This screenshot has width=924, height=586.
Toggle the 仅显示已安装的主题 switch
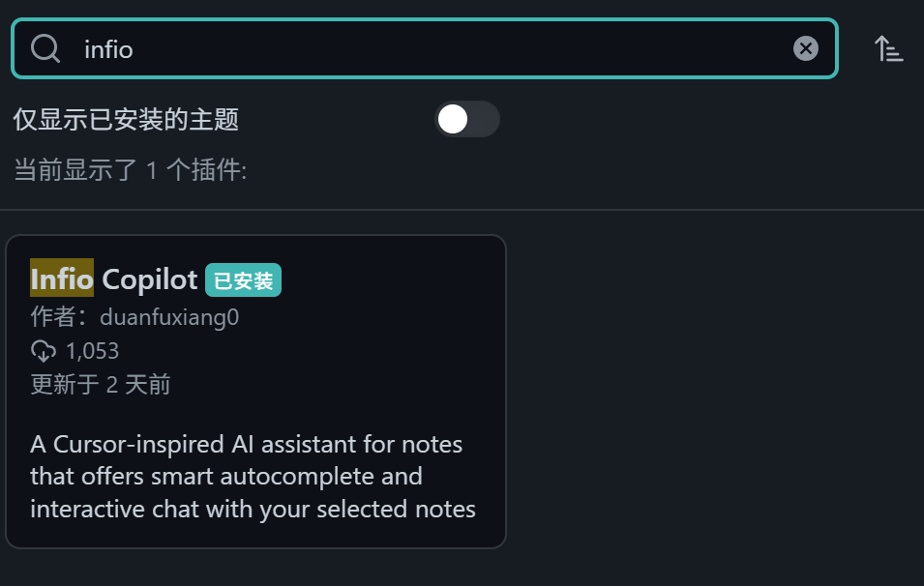[x=467, y=119]
